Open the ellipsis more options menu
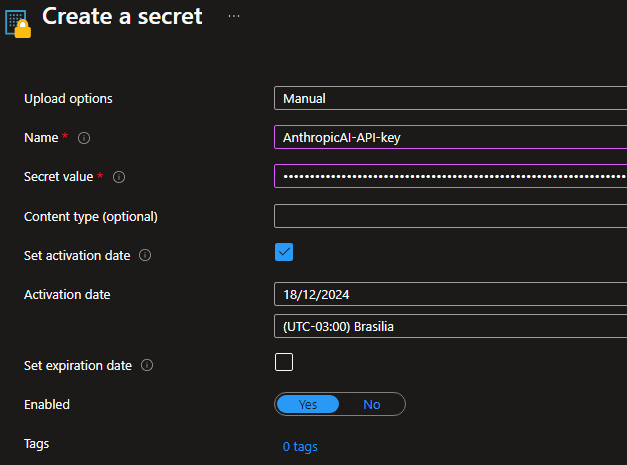627x465 pixels. 234,17
